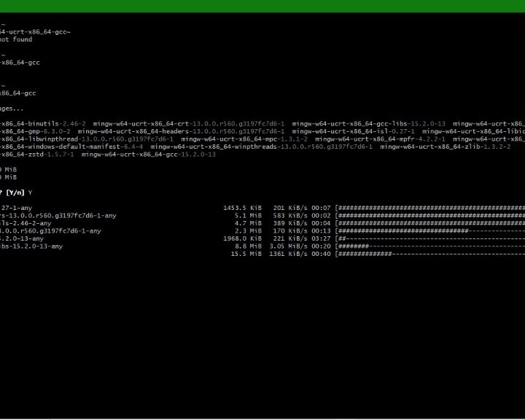Click the "5.1 MiB" size value
The height and width of the screenshot is (420, 525).
pos(248,216)
